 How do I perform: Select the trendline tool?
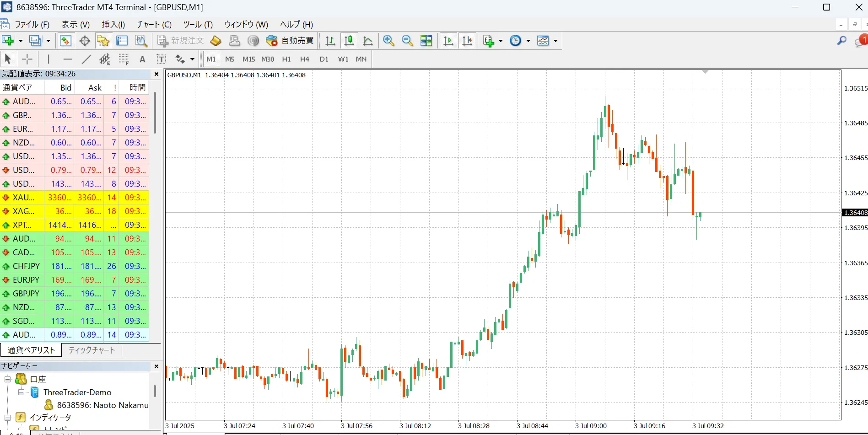point(86,59)
